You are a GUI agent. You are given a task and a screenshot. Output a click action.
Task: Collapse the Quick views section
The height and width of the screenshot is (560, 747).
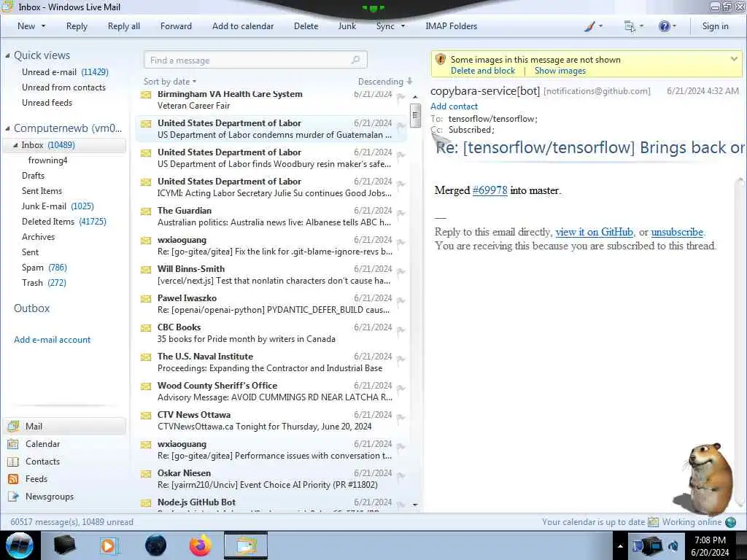pos(7,55)
